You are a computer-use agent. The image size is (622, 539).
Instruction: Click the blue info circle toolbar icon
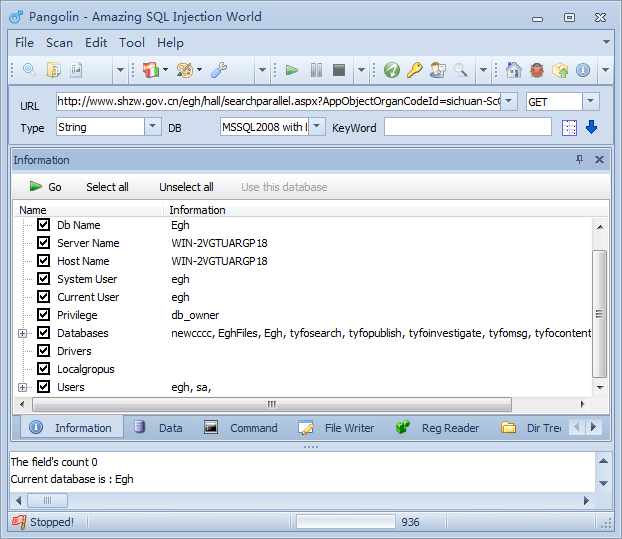pos(583,70)
